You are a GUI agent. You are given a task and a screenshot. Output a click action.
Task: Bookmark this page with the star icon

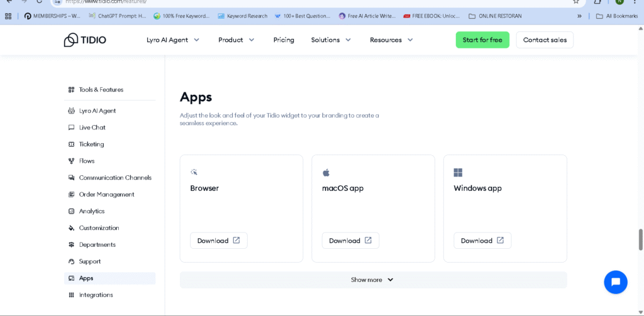tap(575, 2)
